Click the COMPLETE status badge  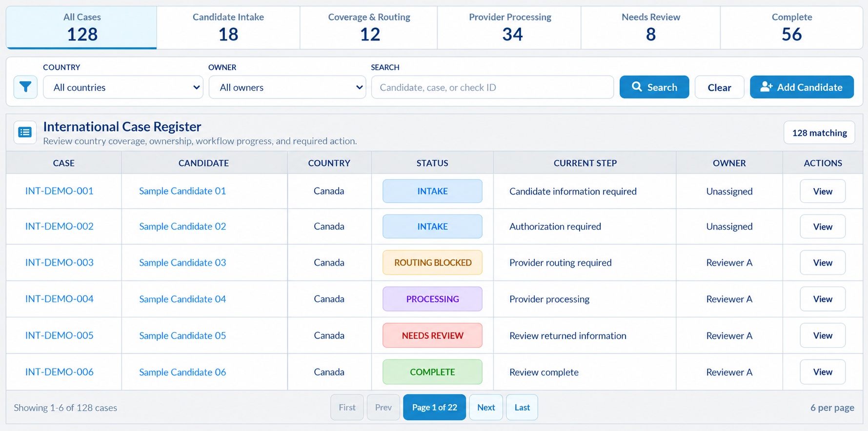pos(432,372)
